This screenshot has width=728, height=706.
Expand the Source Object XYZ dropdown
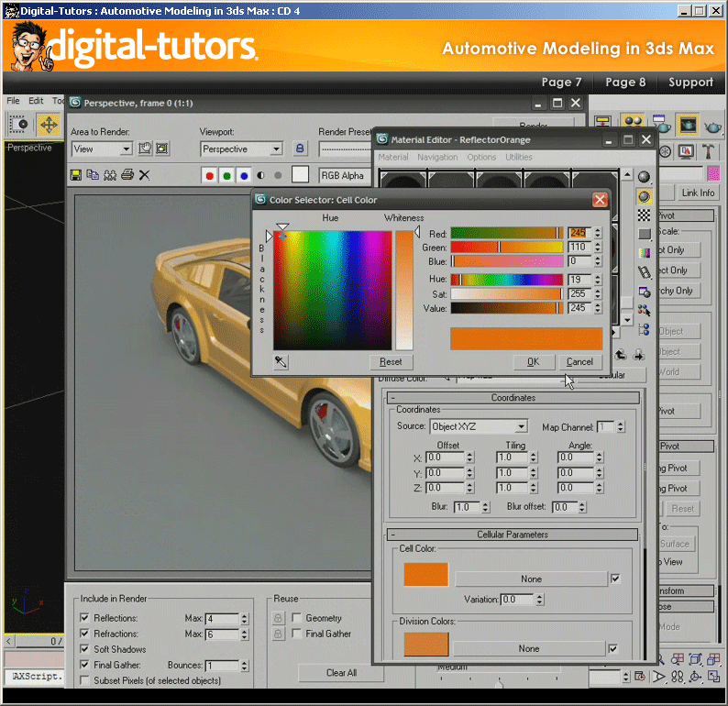[x=521, y=426]
